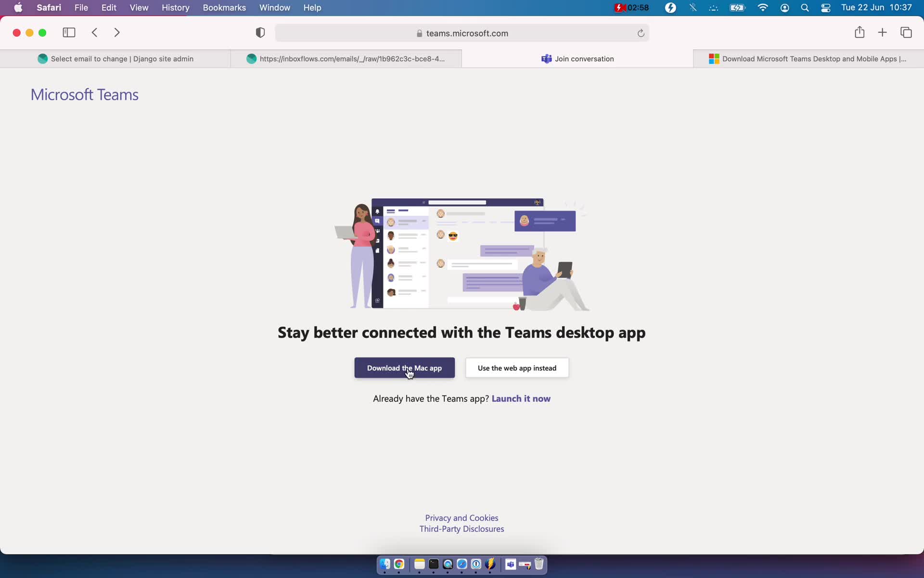Click the reload page icon
The image size is (924, 578).
click(x=641, y=33)
